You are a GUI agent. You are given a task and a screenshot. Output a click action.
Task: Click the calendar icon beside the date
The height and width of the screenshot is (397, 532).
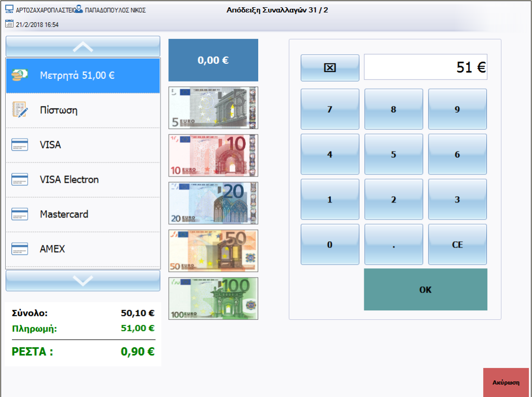point(9,24)
